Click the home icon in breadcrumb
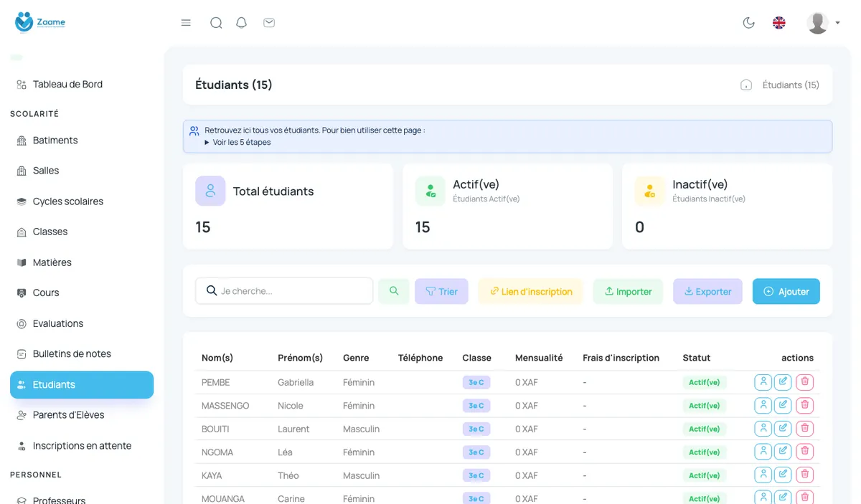The image size is (861, 504). tap(746, 85)
